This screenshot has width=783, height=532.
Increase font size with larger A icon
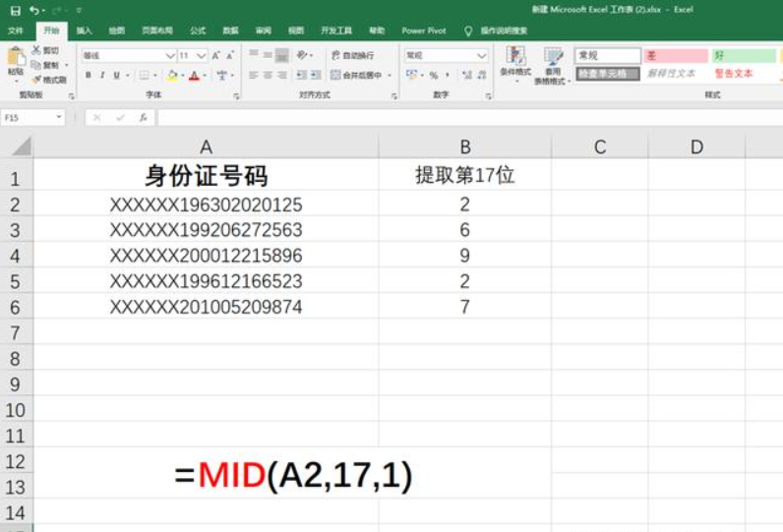(x=215, y=55)
